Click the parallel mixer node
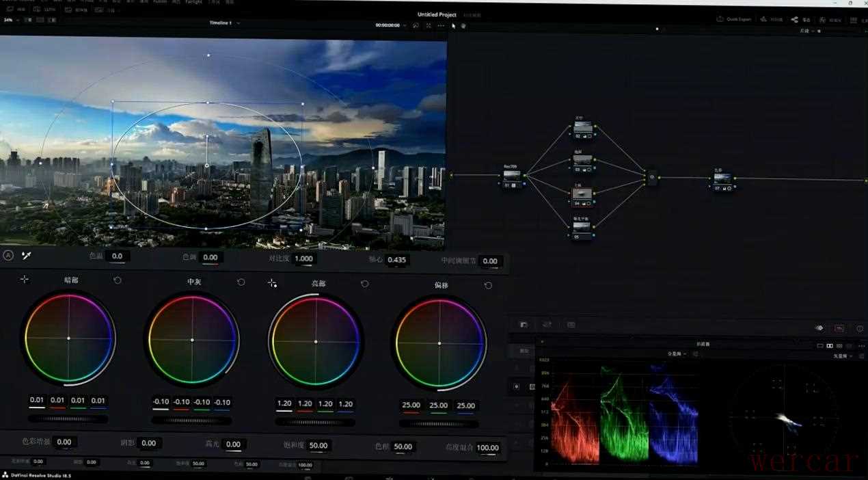This screenshot has width=868, height=480. coord(651,176)
